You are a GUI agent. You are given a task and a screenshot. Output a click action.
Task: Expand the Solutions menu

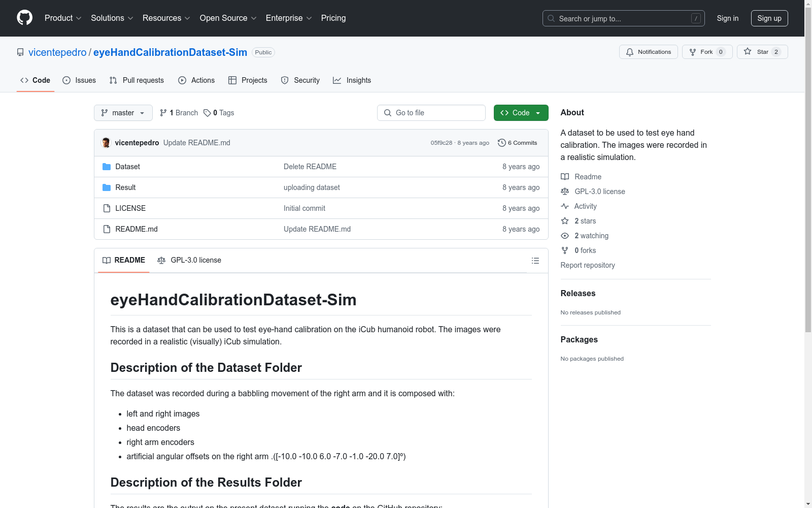pos(112,18)
